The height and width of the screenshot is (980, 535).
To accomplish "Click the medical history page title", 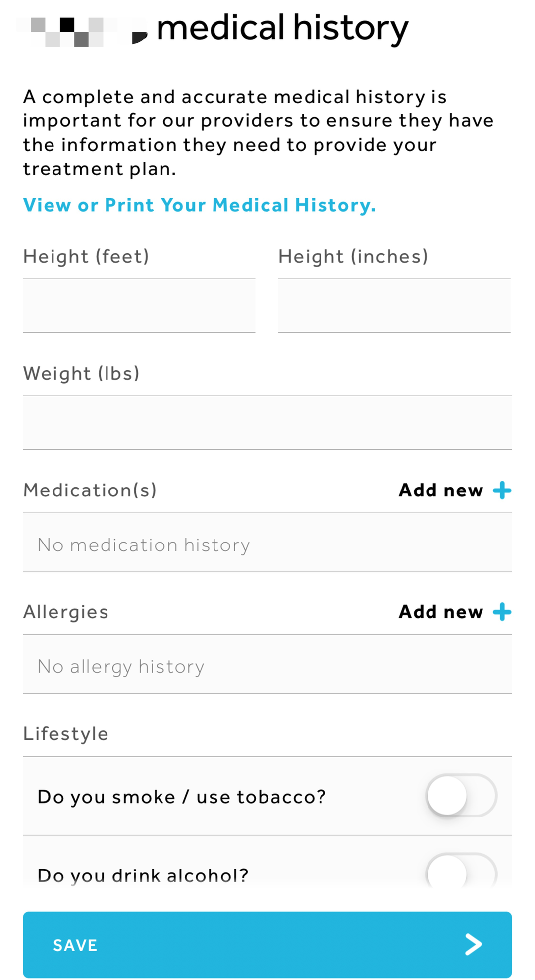I will pyautogui.click(x=282, y=28).
